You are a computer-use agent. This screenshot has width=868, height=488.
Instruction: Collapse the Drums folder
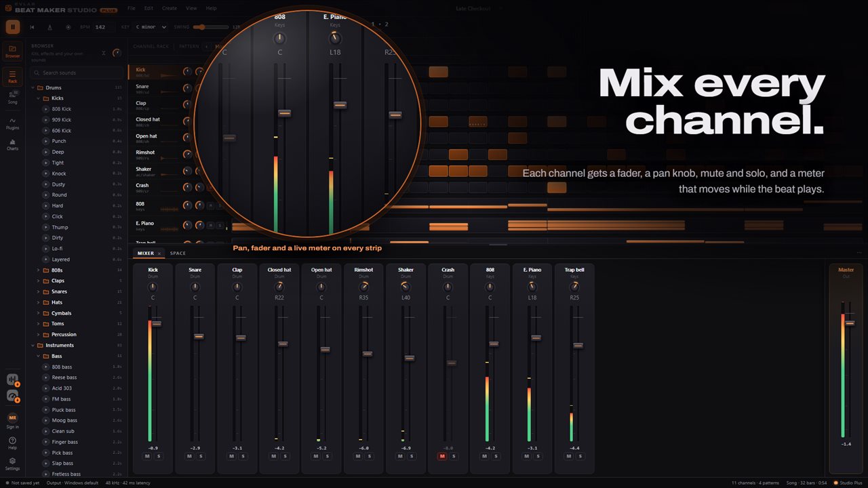[x=32, y=87]
